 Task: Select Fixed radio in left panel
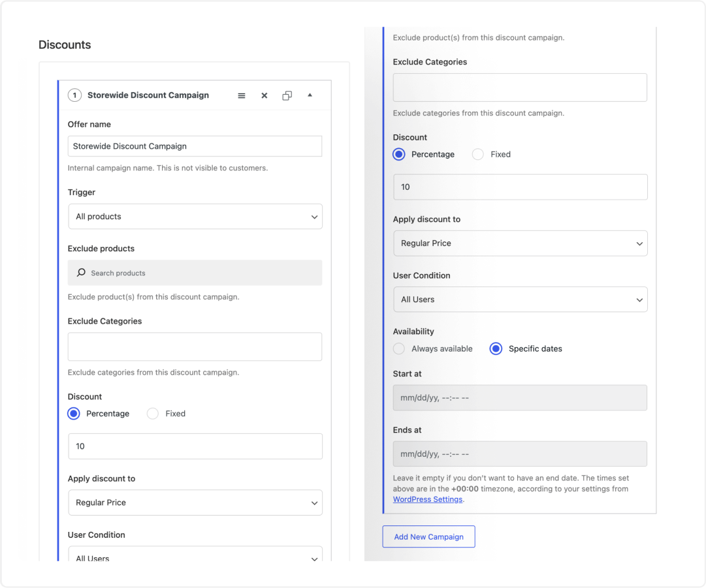(x=153, y=414)
